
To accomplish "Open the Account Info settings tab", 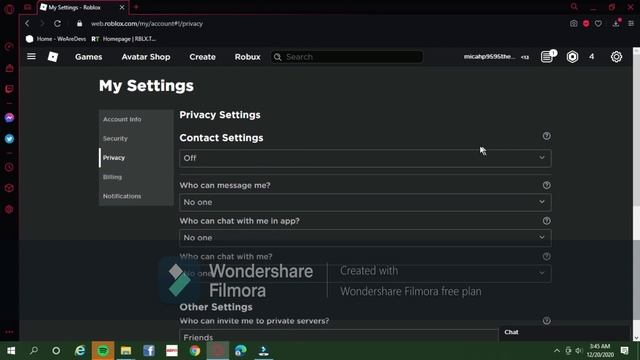I will (x=122, y=119).
